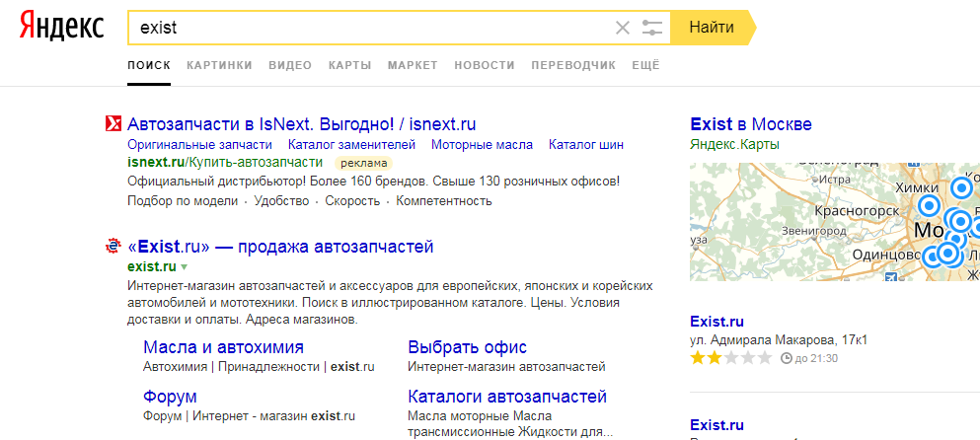Switch to the Картинки tab

[219, 65]
